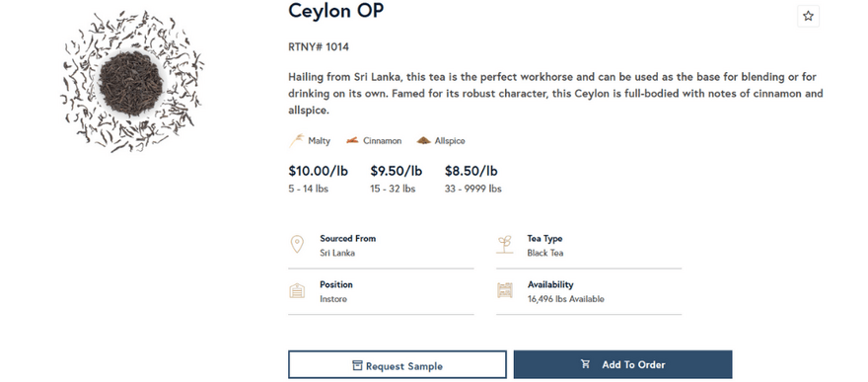
Task: Click the Sri Lanka source value
Action: 337,253
